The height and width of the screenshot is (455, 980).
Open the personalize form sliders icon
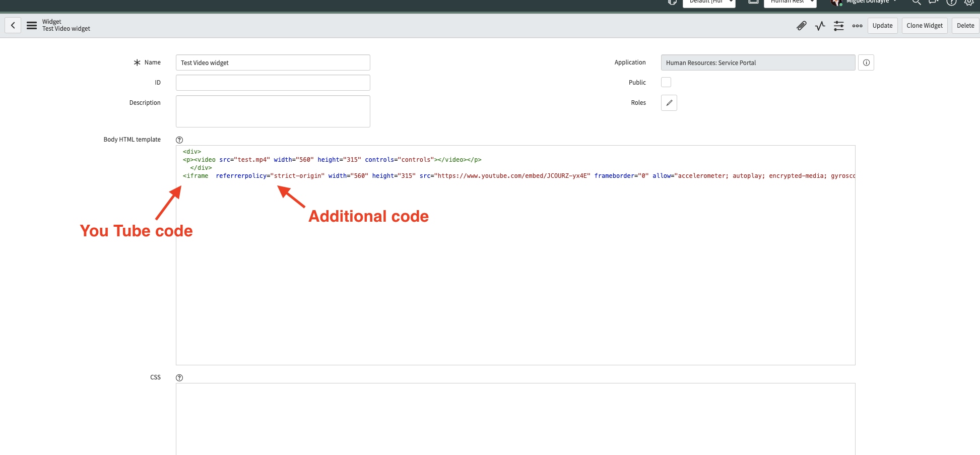[x=838, y=26]
